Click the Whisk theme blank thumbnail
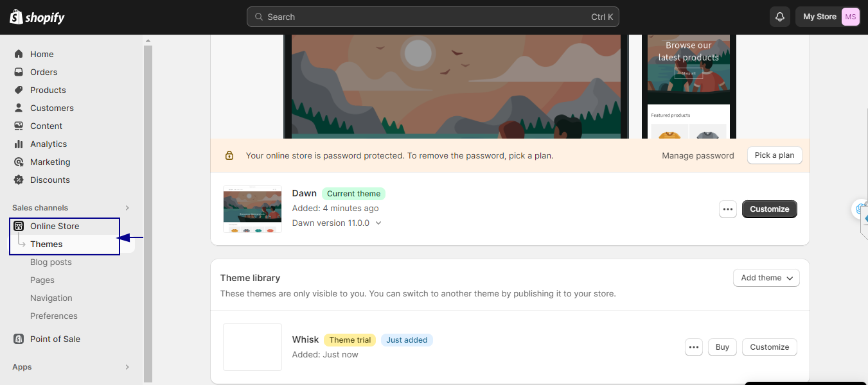 (252, 347)
